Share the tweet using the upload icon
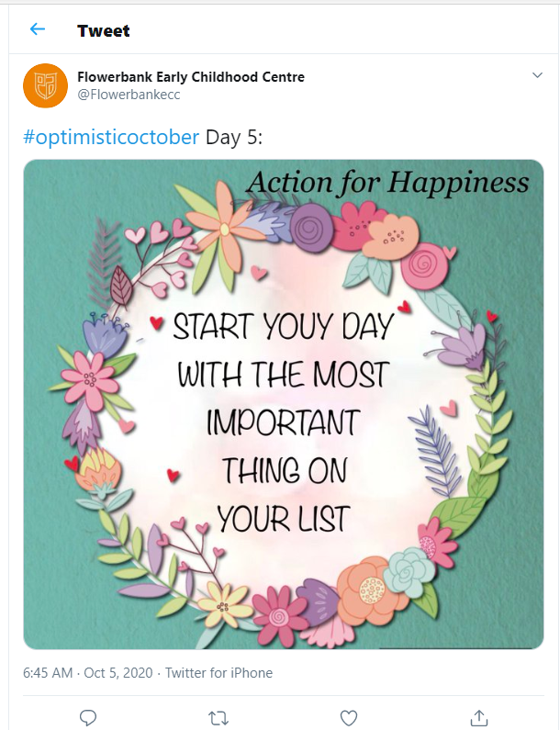 (x=478, y=716)
